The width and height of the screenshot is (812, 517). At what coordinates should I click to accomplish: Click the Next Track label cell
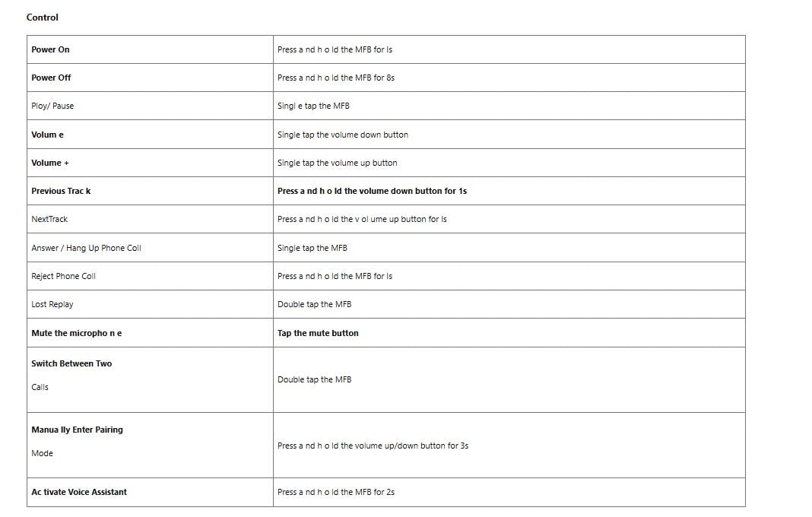click(x=49, y=219)
